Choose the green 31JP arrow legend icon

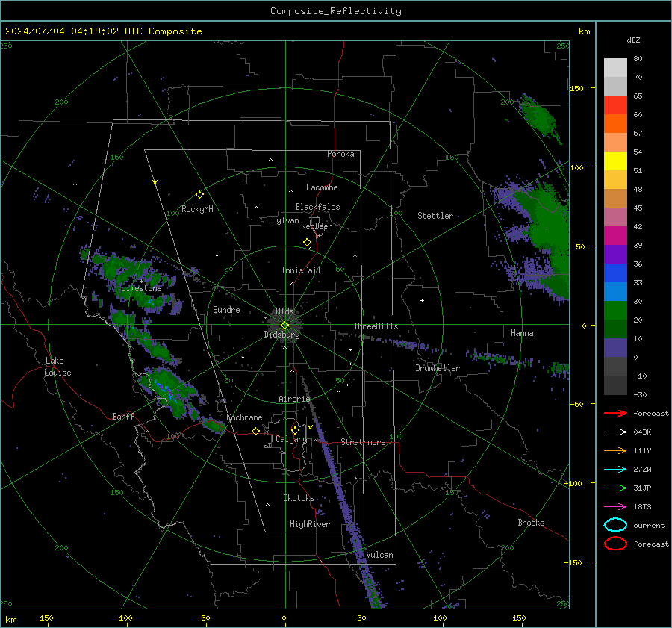point(615,488)
